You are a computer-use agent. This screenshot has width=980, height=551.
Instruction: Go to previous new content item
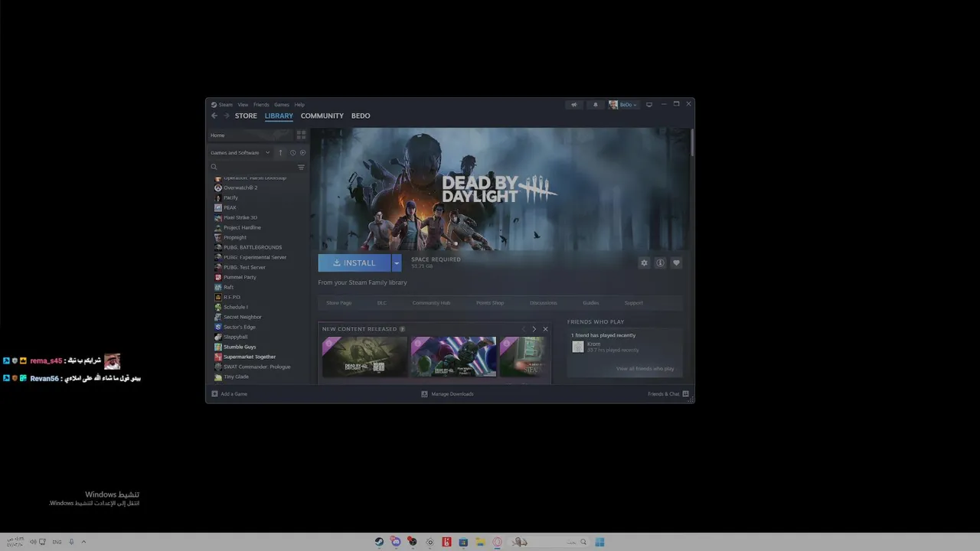pyautogui.click(x=524, y=329)
